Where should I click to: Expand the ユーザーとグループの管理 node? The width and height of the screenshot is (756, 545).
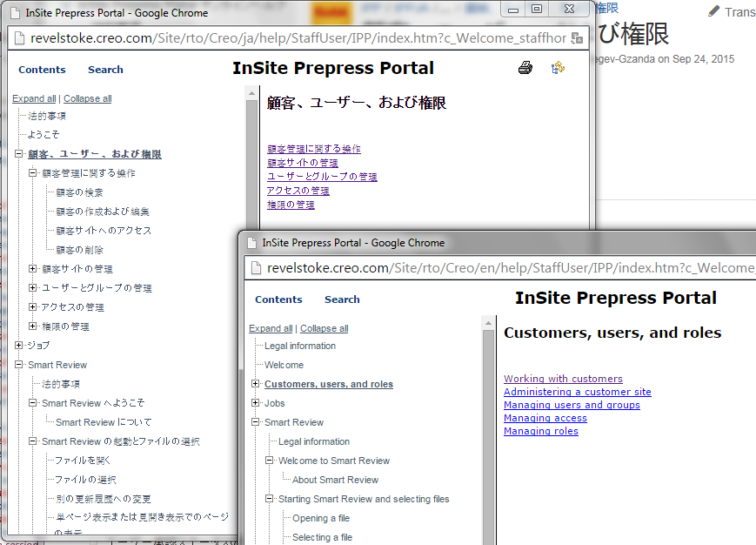(x=33, y=288)
